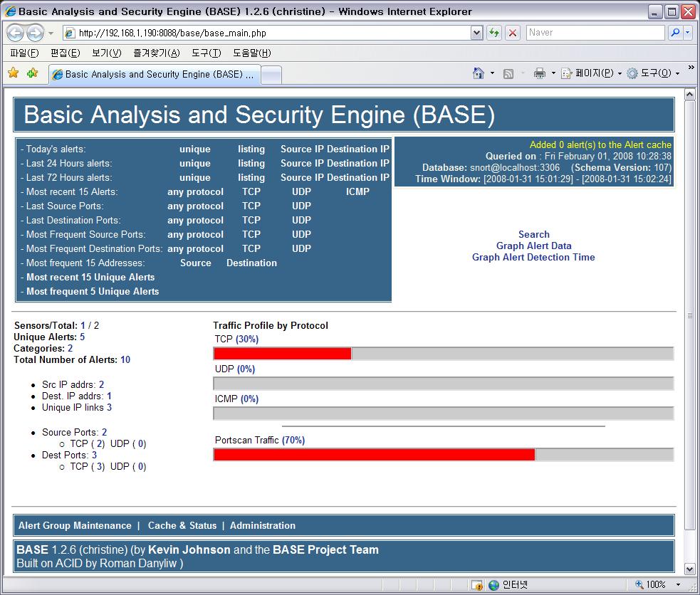Click the Refresh page icon
The height and width of the screenshot is (595, 700).
pos(493,33)
